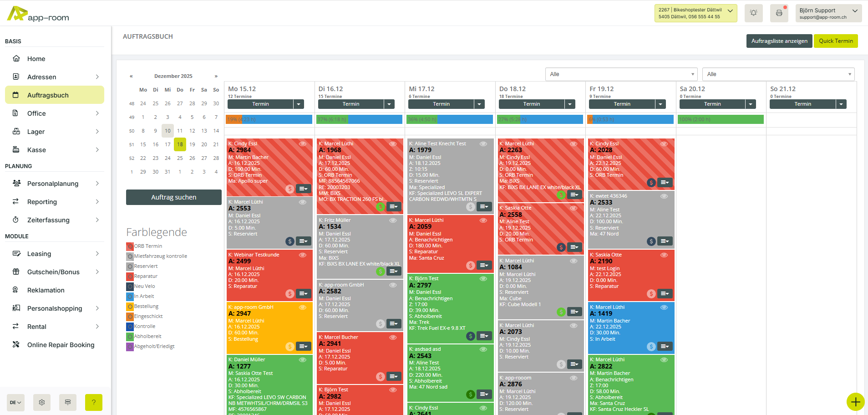Select day 19 in December calendar
Image resolution: width=868 pixels, height=415 pixels.
(192, 144)
